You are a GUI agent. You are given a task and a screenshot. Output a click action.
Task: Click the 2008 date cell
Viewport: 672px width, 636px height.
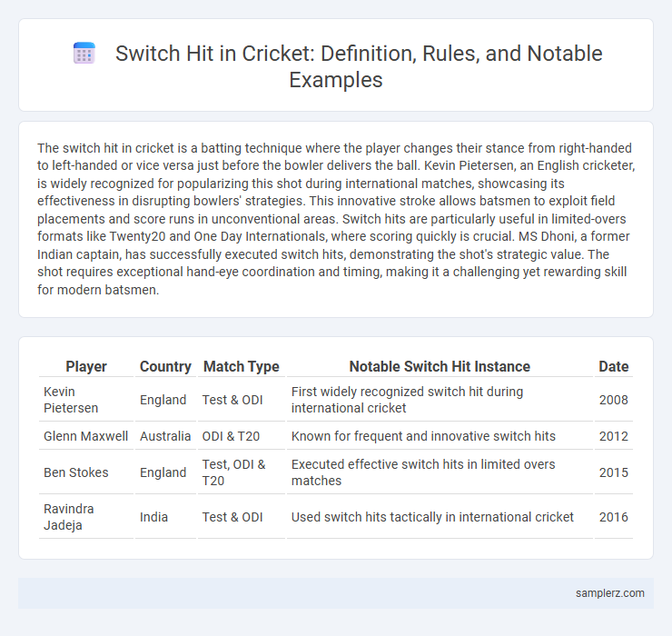[x=614, y=400]
